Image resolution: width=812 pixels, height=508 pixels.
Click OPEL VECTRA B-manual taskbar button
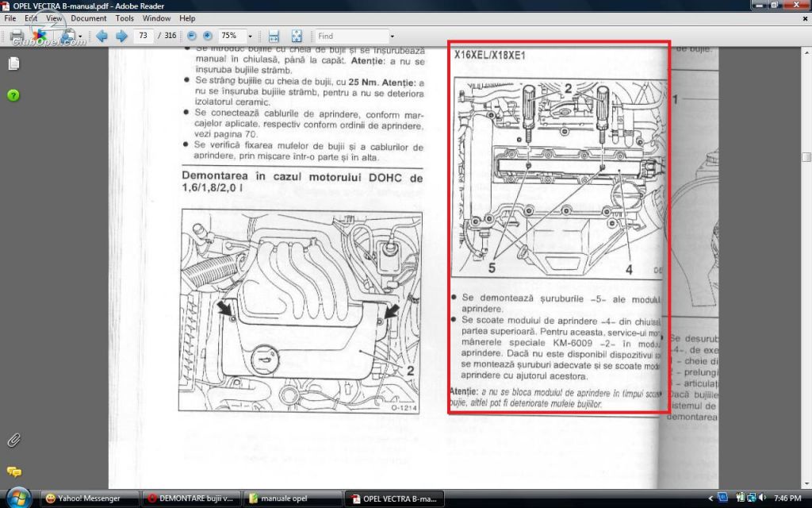[393, 498]
